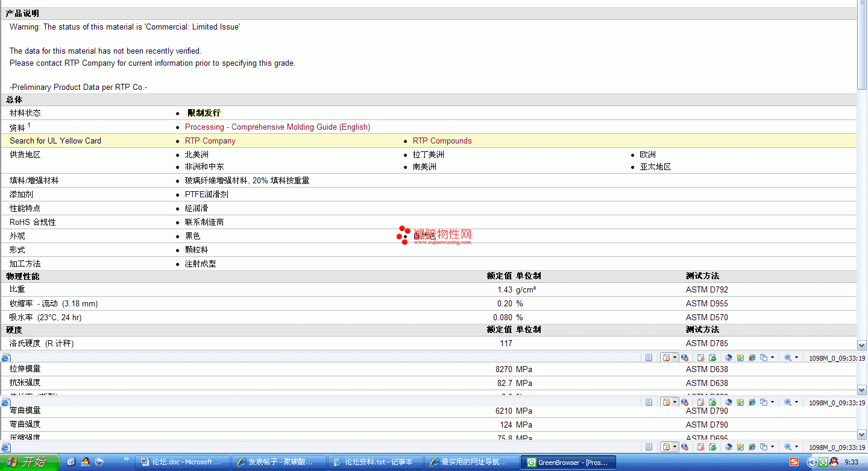The image size is (868, 471).
Task: Launch the media player quick launch icon
Action: point(99,462)
